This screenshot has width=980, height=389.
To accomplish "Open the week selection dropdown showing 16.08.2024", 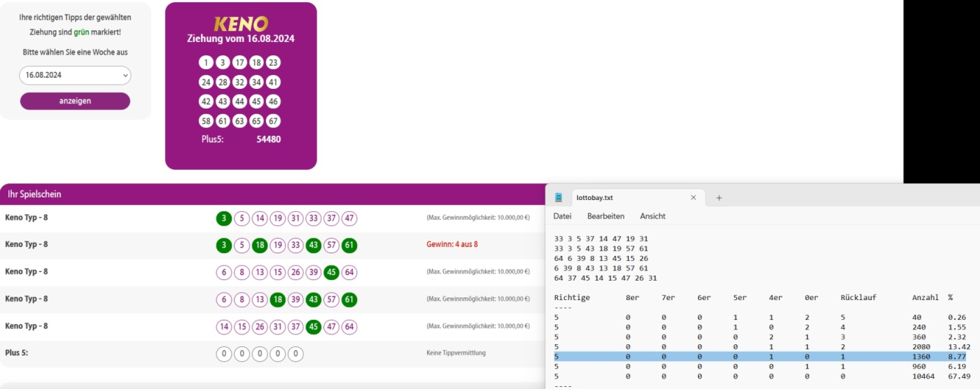I will coord(75,75).
